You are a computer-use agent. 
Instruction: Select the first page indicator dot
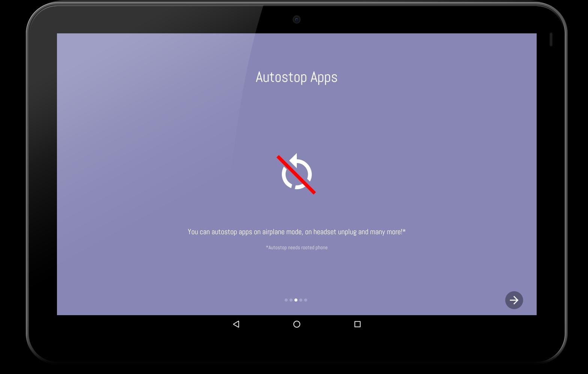click(286, 300)
